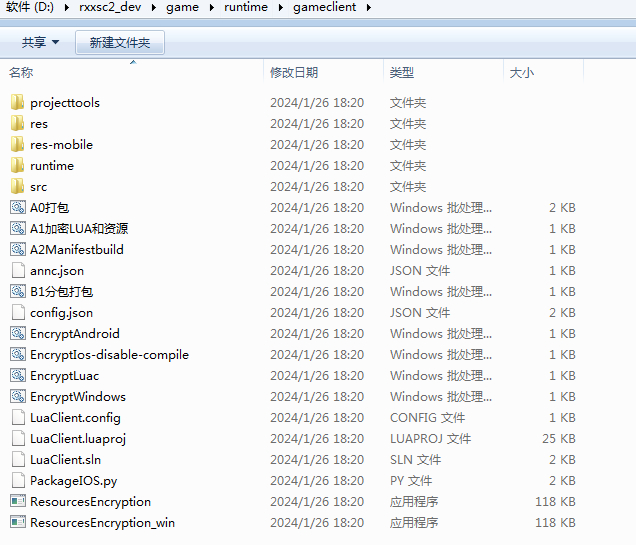Open the 共享 dropdown menu

click(40, 42)
